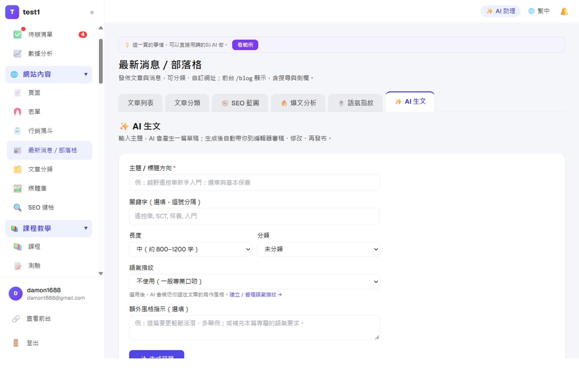The image size is (579, 392).
Task: Open the SEO 藍圖 tab
Action: [x=240, y=103]
